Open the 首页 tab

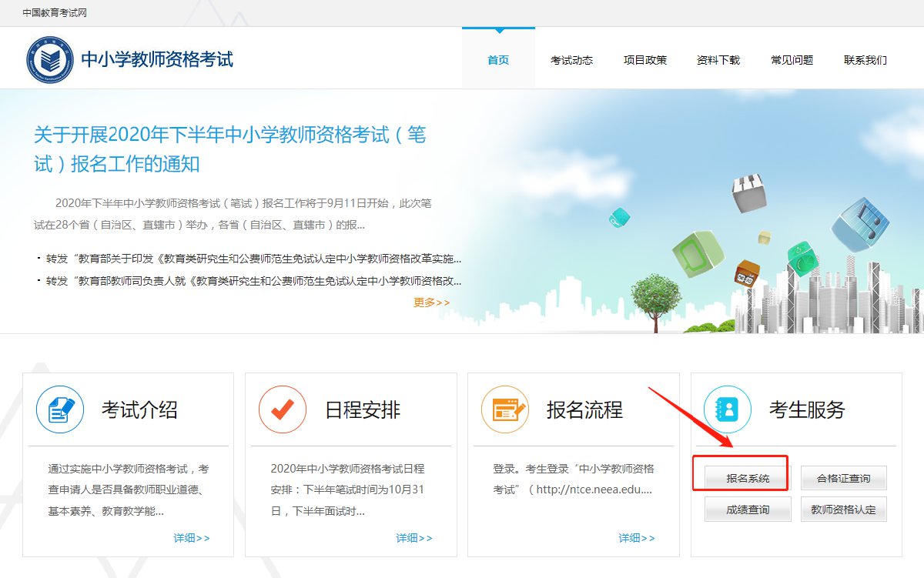pyautogui.click(x=498, y=60)
